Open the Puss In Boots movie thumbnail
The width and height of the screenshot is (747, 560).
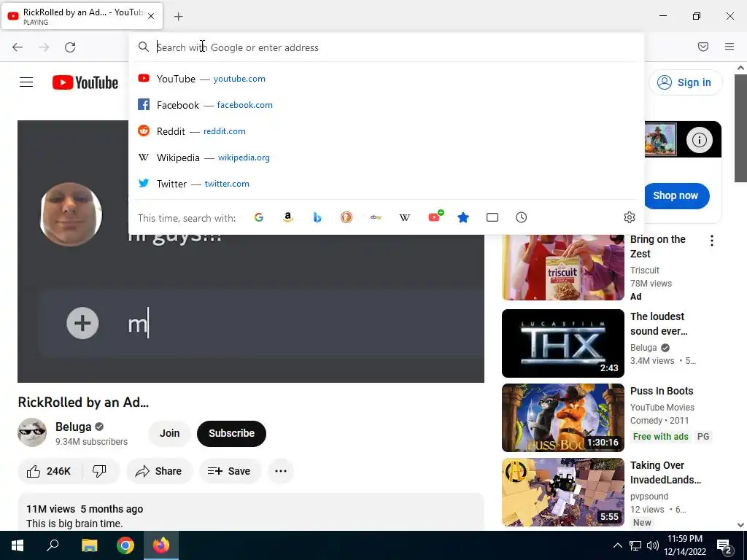coord(562,418)
